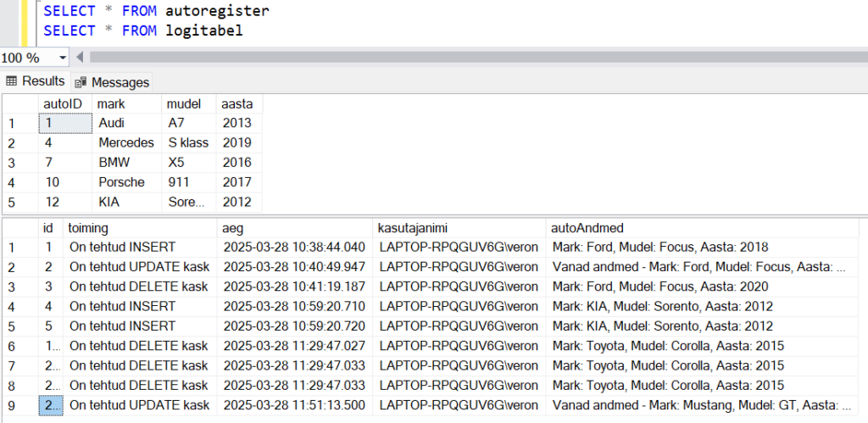Click the aeg cell 2025-03-28 10:38:44.040

[x=294, y=247]
